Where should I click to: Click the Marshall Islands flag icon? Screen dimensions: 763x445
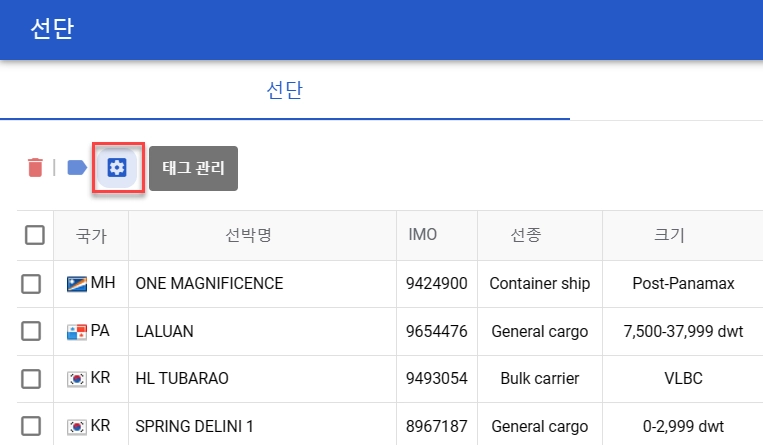(x=77, y=284)
